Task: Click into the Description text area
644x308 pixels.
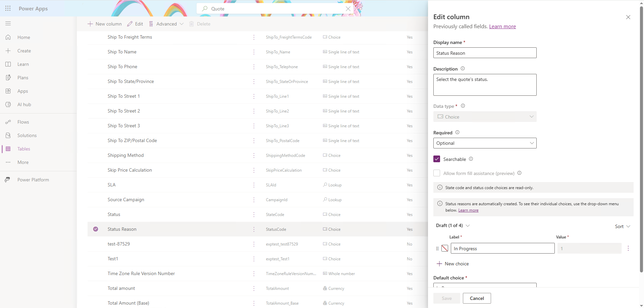Action: [x=485, y=85]
